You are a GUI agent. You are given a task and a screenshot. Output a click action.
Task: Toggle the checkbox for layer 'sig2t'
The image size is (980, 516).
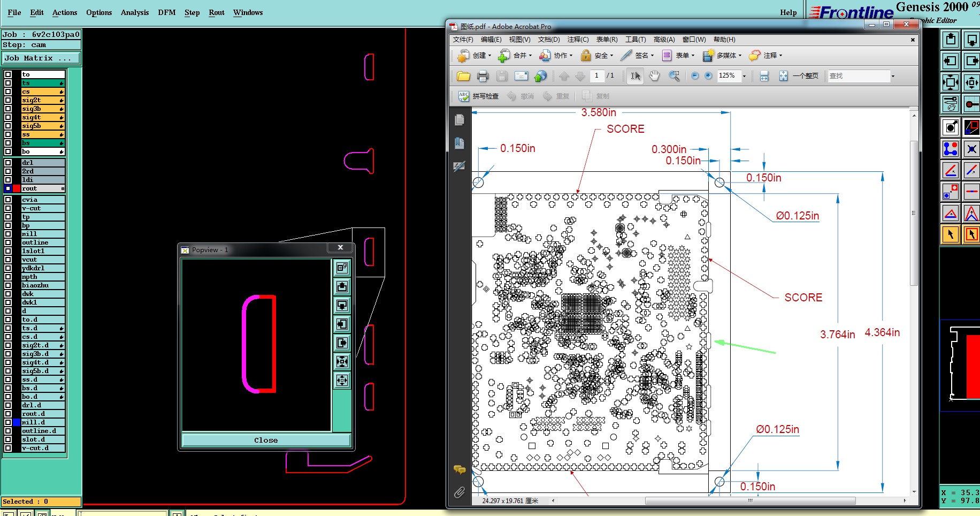(x=8, y=100)
